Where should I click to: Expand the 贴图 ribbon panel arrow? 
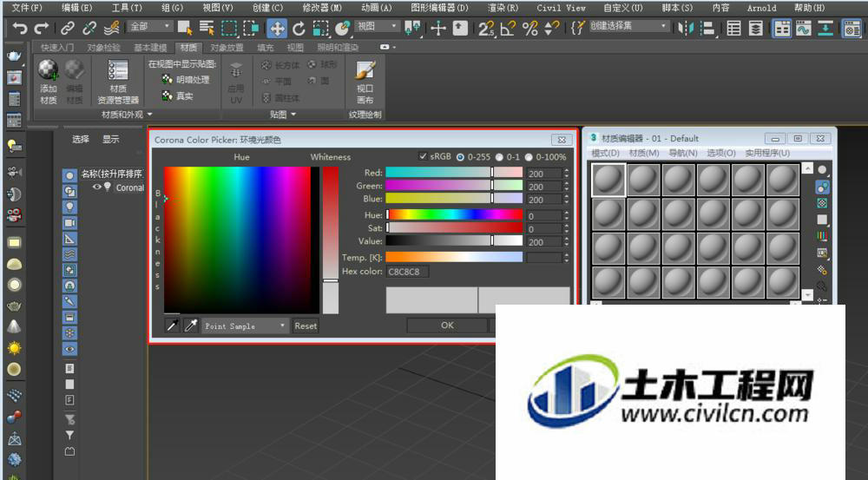[x=293, y=115]
